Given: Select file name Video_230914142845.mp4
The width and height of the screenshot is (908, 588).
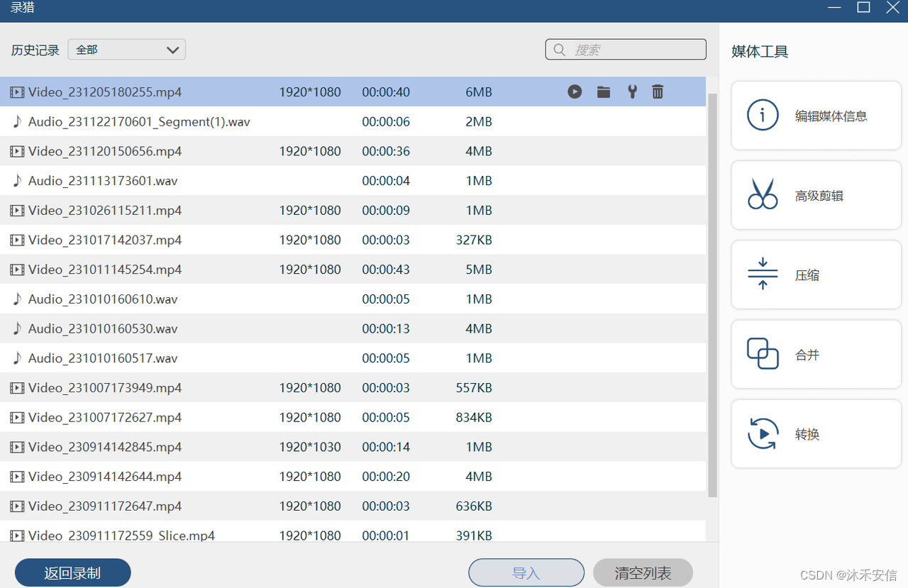Looking at the screenshot, I should point(105,447).
